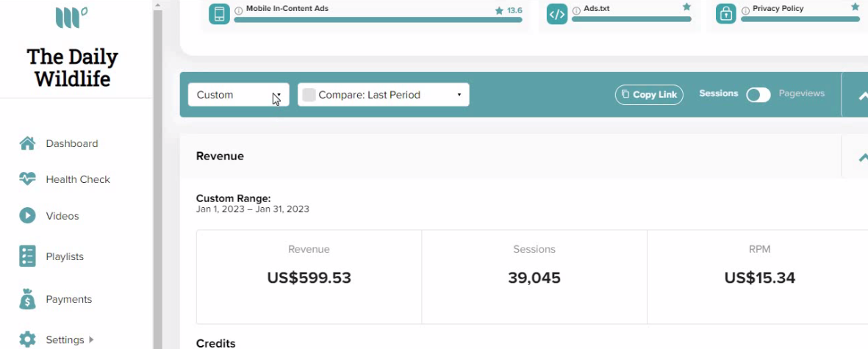Image resolution: width=868 pixels, height=349 pixels.
Task: Click the Payments money bag icon
Action: [x=27, y=299]
